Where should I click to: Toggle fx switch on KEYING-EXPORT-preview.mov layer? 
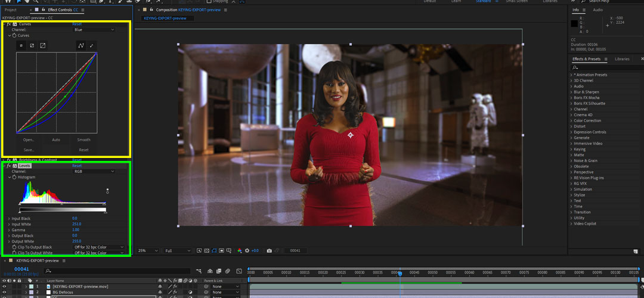pyautogui.click(x=175, y=286)
